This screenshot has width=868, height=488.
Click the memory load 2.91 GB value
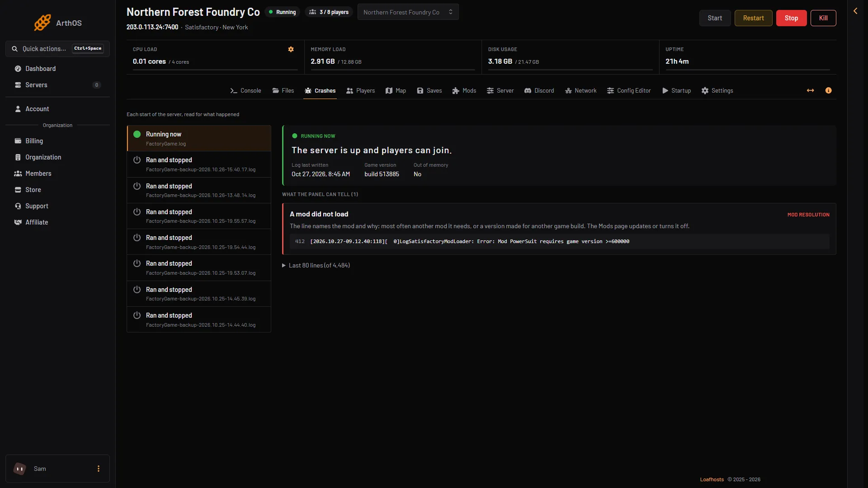point(322,61)
